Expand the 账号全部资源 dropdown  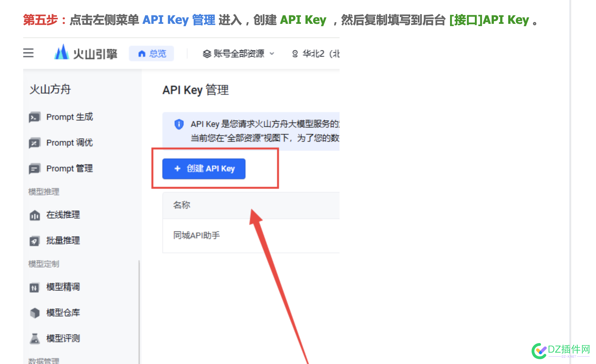[238, 53]
